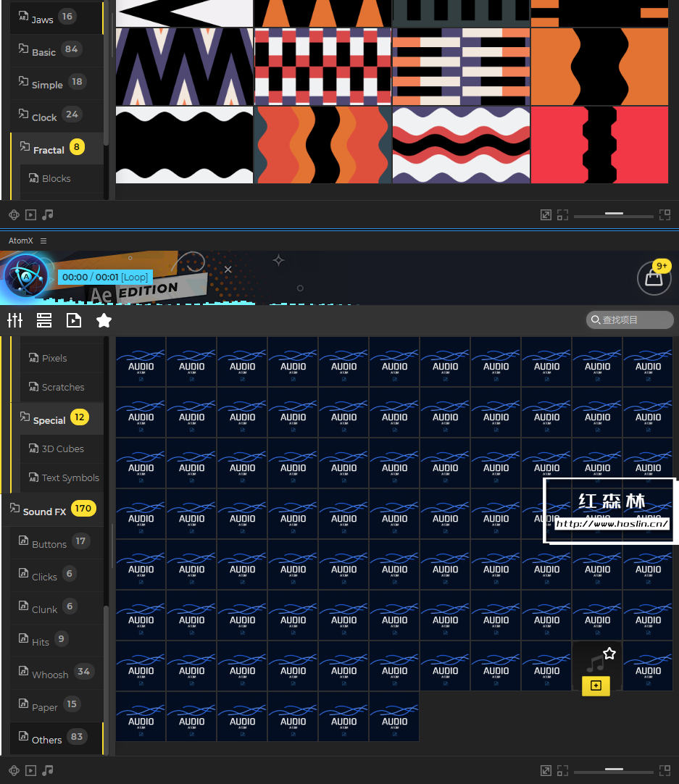The height and width of the screenshot is (784, 679).
Task: Switch to the list view icon
Action: coord(44,320)
